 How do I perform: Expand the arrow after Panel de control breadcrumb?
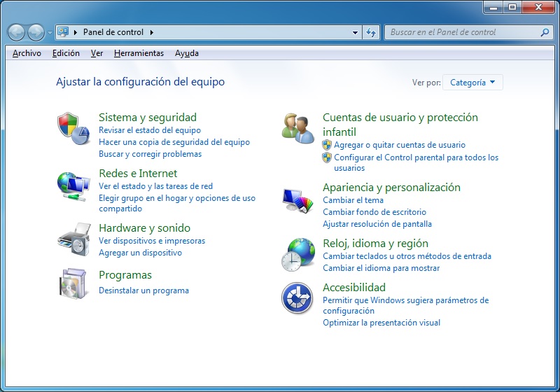(152, 32)
